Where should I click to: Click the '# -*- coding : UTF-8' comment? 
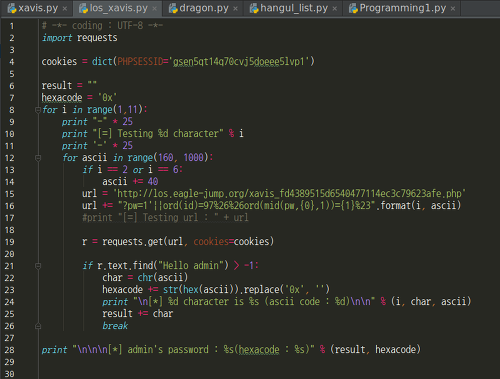[x=102, y=26]
